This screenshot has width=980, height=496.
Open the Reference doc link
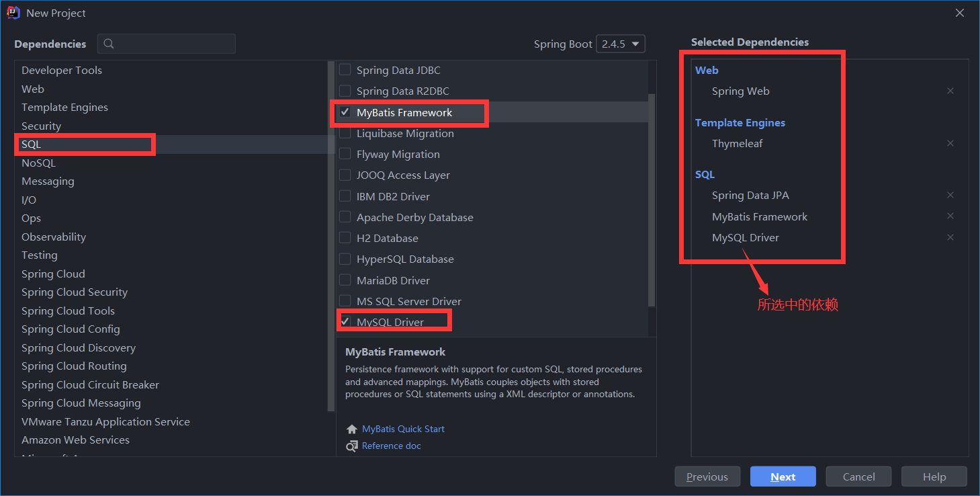pos(392,446)
